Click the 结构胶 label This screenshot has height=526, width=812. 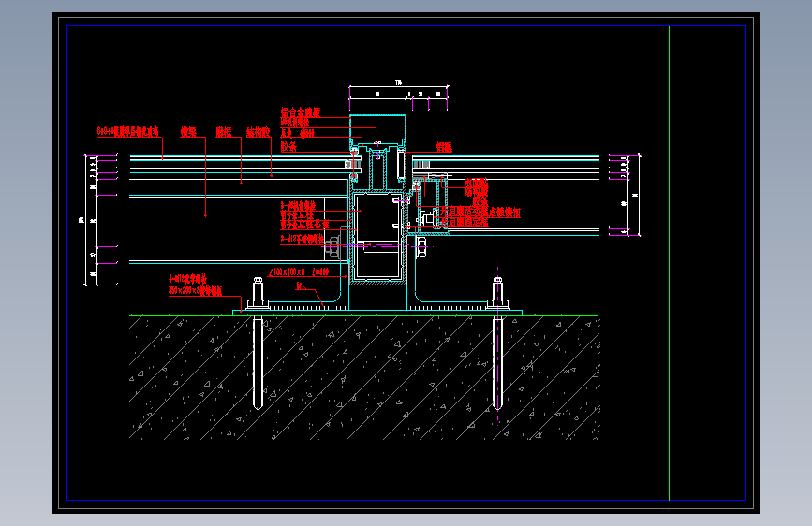pyautogui.click(x=258, y=132)
